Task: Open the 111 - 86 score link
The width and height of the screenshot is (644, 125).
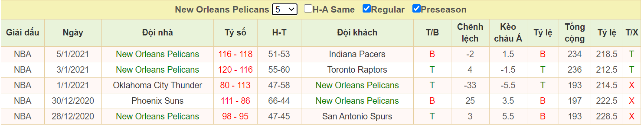Action: (235, 101)
